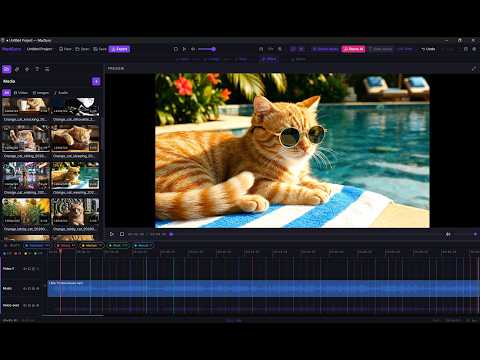The height and width of the screenshot is (360, 480).
Task: Click the timeline horizontal scrollbar
Action: tap(73, 315)
